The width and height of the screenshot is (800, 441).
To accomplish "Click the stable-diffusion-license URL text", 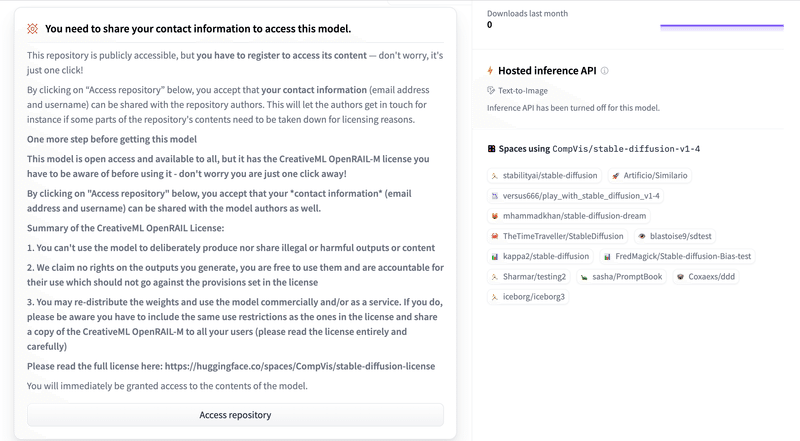I will [300, 366].
